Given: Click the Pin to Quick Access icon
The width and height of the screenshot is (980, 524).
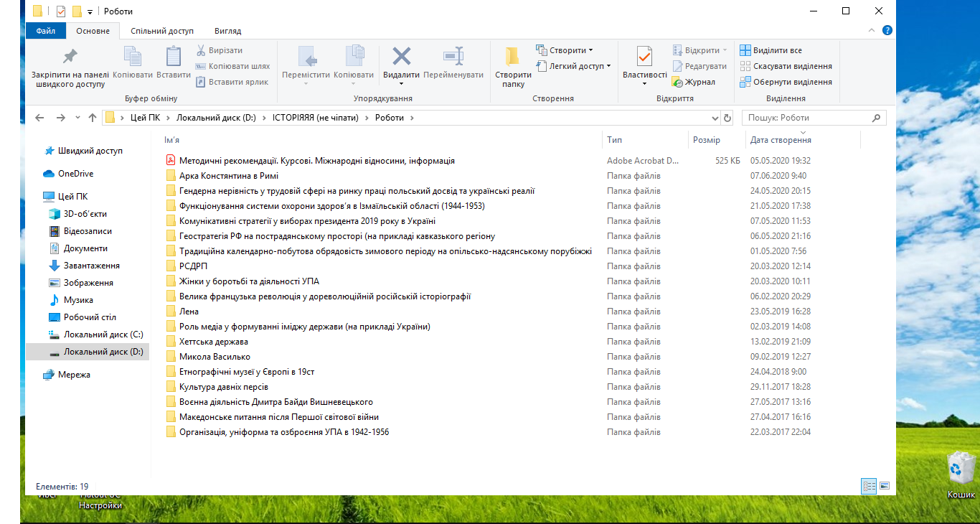Looking at the screenshot, I should tap(70, 57).
